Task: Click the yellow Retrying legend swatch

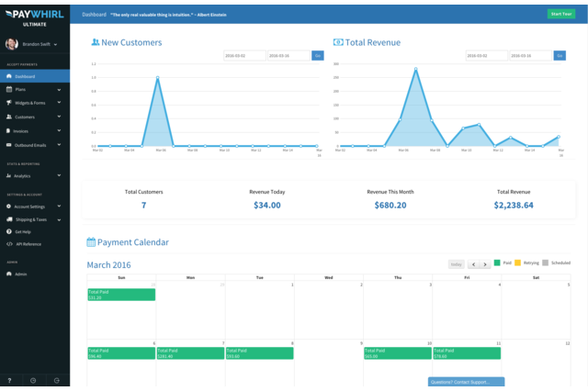Action: (518, 263)
